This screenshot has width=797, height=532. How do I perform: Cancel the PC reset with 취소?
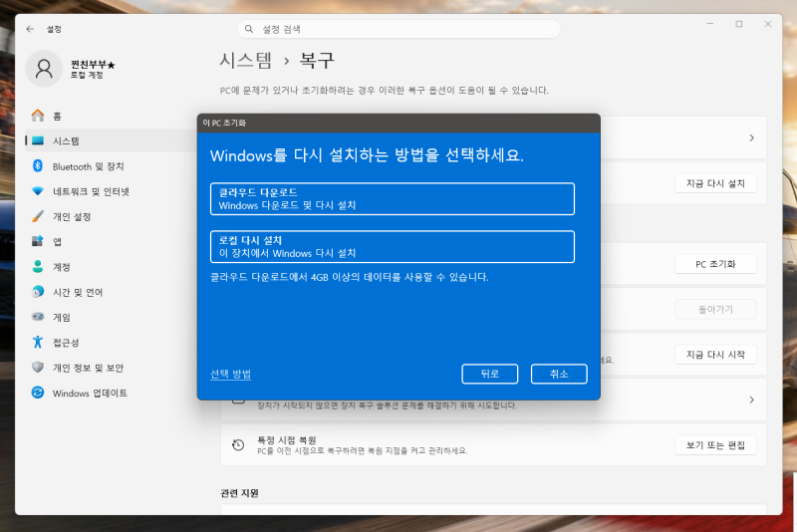(x=559, y=374)
